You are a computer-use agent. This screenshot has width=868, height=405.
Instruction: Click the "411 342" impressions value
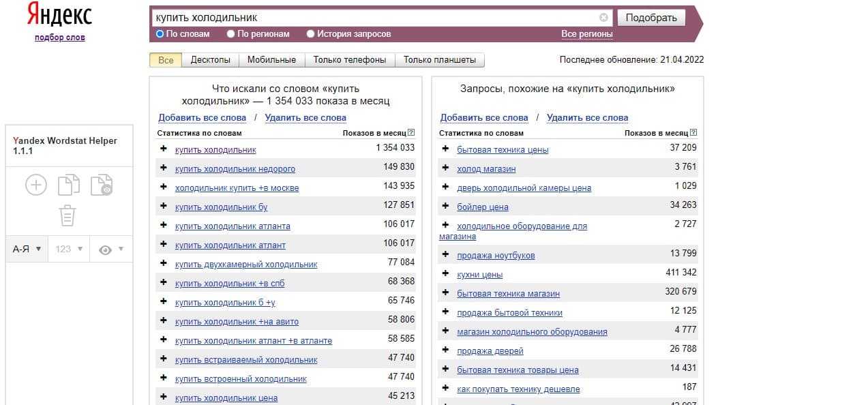[680, 272]
